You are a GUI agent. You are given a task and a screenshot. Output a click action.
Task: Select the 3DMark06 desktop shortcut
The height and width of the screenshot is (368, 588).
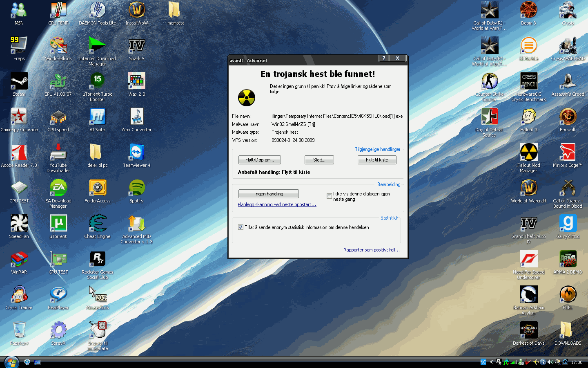(528, 49)
